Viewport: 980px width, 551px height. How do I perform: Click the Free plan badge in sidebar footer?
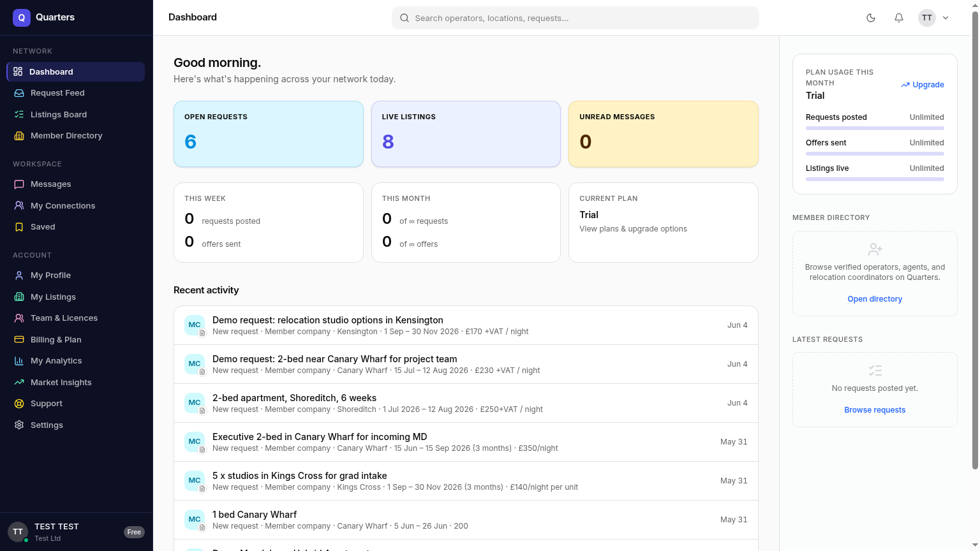(x=134, y=532)
